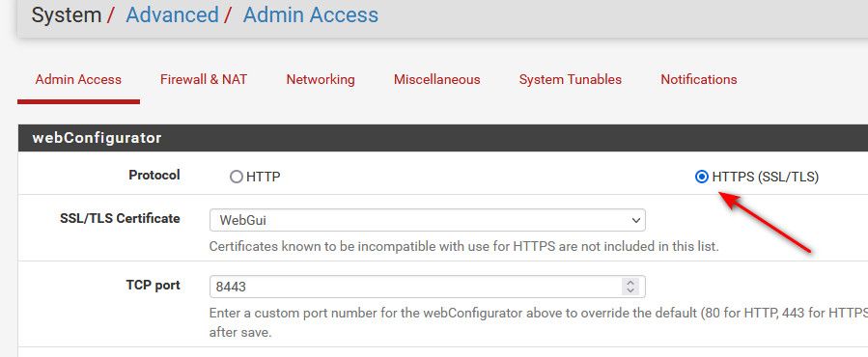Click the TCP port field label
Viewport: 868px width, 357px height.
[x=153, y=285]
